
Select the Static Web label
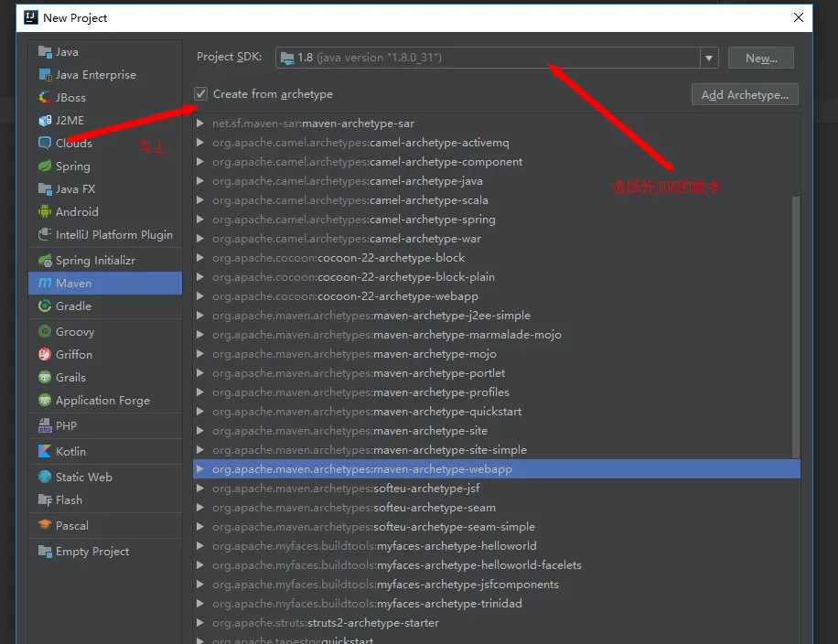pos(84,477)
